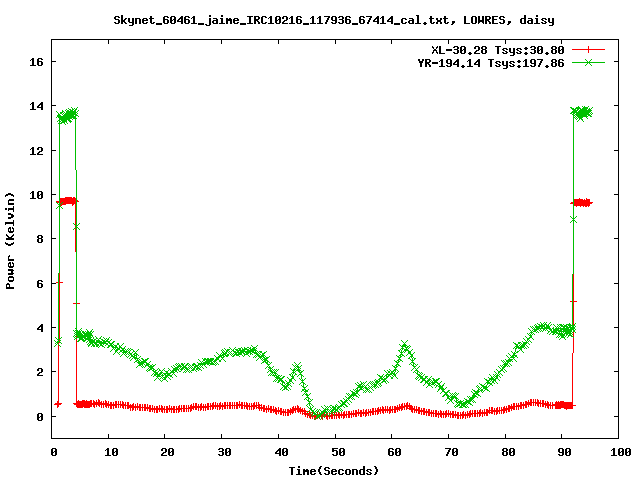Click the x-axis tick label 40
The height and width of the screenshot is (480, 640).
pyautogui.click(x=281, y=452)
